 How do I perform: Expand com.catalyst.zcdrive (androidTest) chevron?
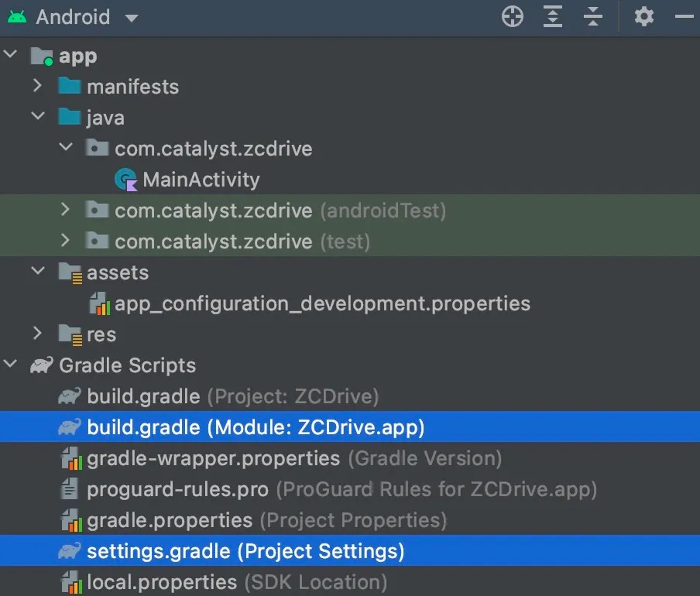65,209
